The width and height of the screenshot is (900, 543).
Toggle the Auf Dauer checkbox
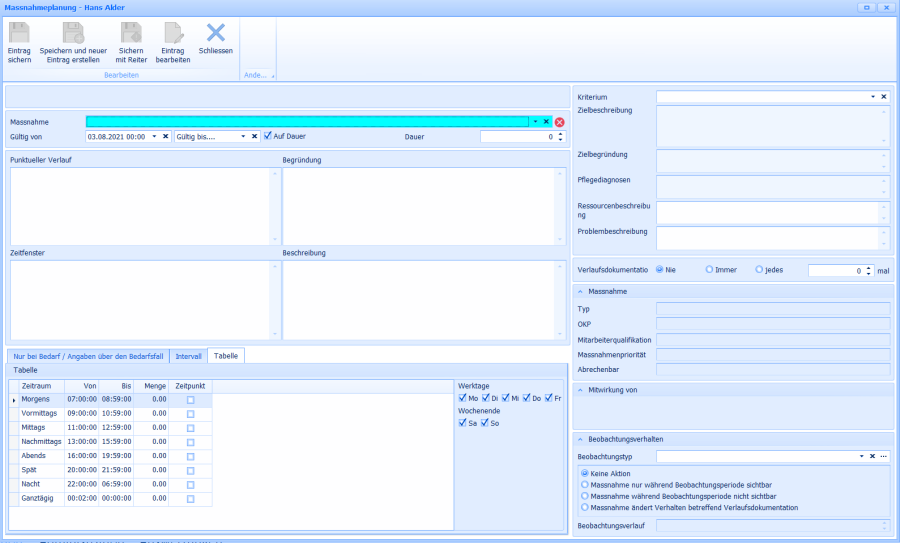tap(267, 136)
